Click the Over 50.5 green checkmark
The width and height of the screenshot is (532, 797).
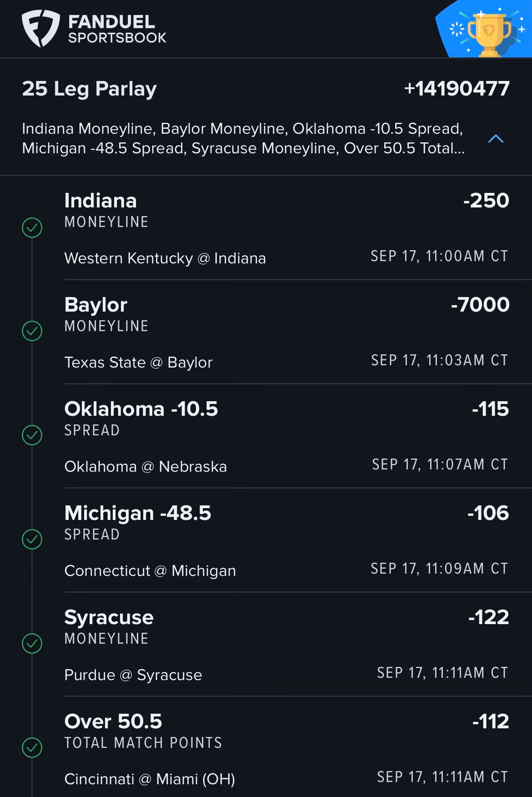[32, 748]
